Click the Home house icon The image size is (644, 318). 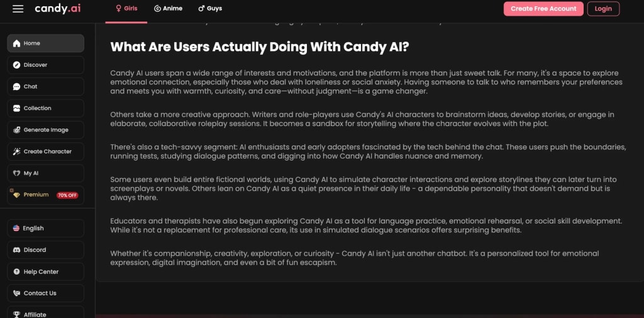pyautogui.click(x=16, y=43)
